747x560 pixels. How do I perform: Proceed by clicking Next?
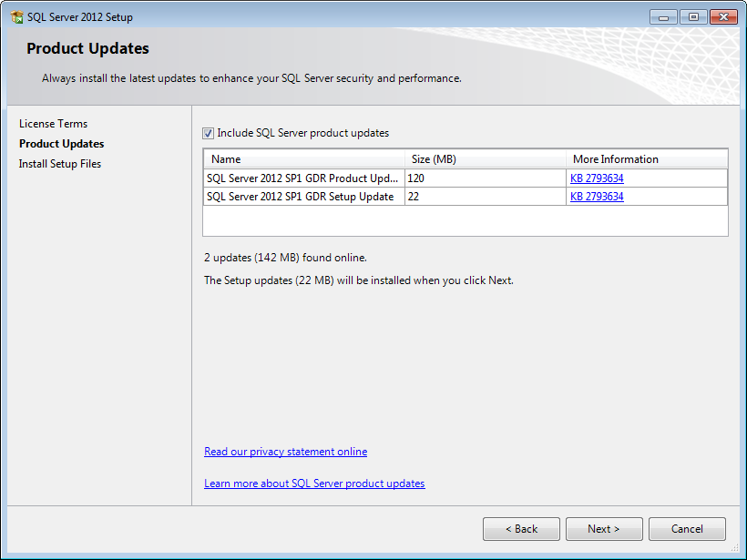click(604, 529)
